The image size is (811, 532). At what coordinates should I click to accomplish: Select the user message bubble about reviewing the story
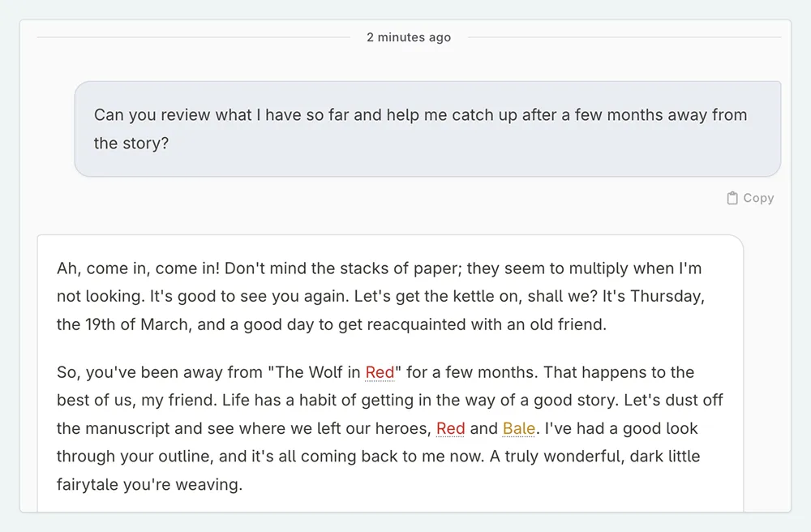coord(427,129)
